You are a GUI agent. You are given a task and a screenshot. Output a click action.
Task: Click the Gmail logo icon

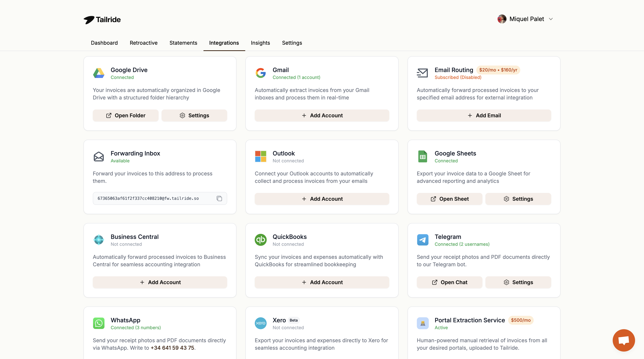261,73
